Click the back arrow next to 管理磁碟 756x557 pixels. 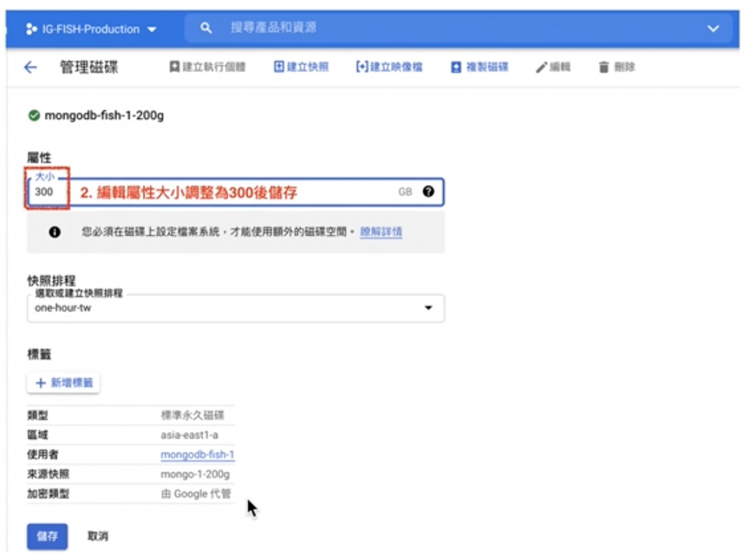pyautogui.click(x=30, y=67)
